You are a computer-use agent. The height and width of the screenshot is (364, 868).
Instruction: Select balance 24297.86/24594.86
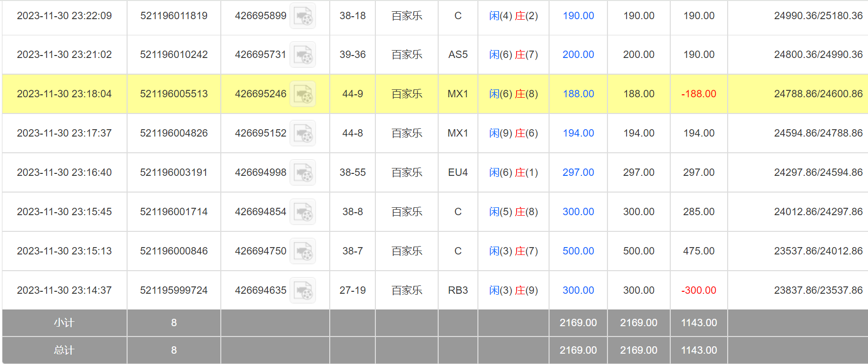pyautogui.click(x=818, y=172)
